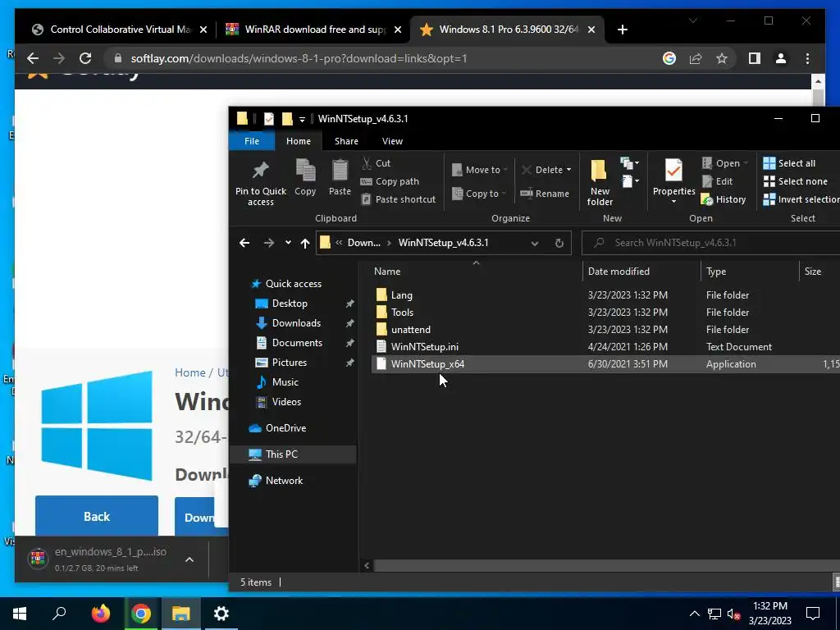Bookmark this page with star icon
The height and width of the screenshot is (630, 840).
coord(722,58)
